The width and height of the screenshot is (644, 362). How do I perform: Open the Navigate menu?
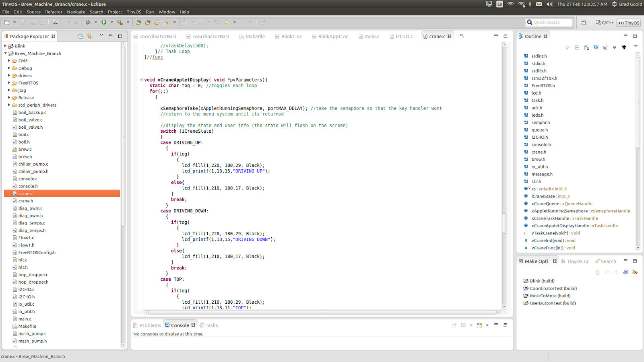[76, 12]
